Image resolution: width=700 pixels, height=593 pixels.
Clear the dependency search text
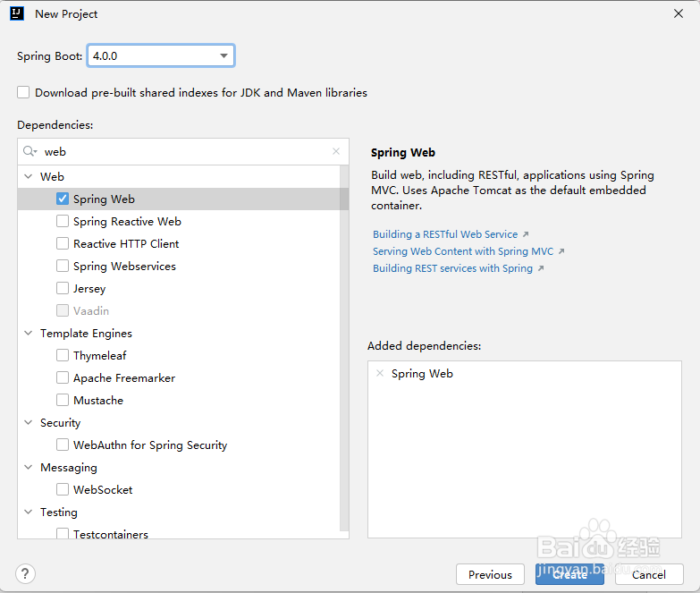tap(336, 152)
